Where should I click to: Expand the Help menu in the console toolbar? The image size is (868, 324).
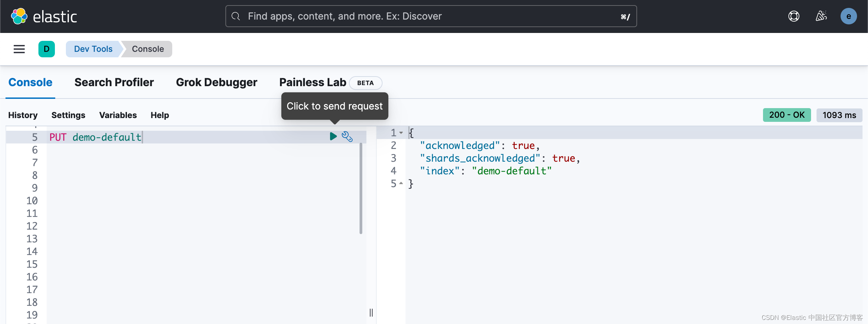click(x=160, y=115)
